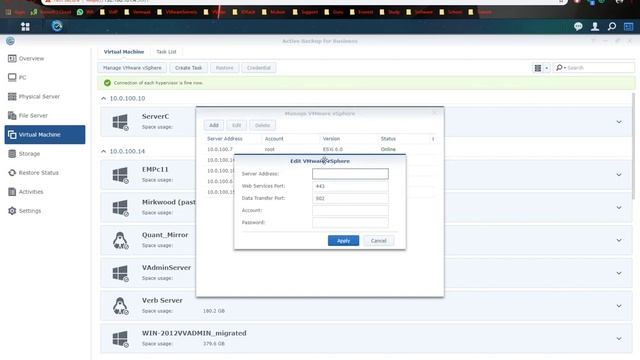Click the Quant_Mirror Linux penguin icon
Image resolution: width=640 pixels, height=360 pixels.
click(x=120, y=240)
